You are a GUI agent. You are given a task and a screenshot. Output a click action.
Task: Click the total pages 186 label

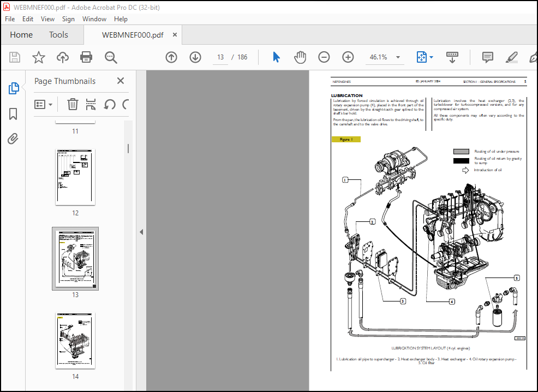click(242, 57)
